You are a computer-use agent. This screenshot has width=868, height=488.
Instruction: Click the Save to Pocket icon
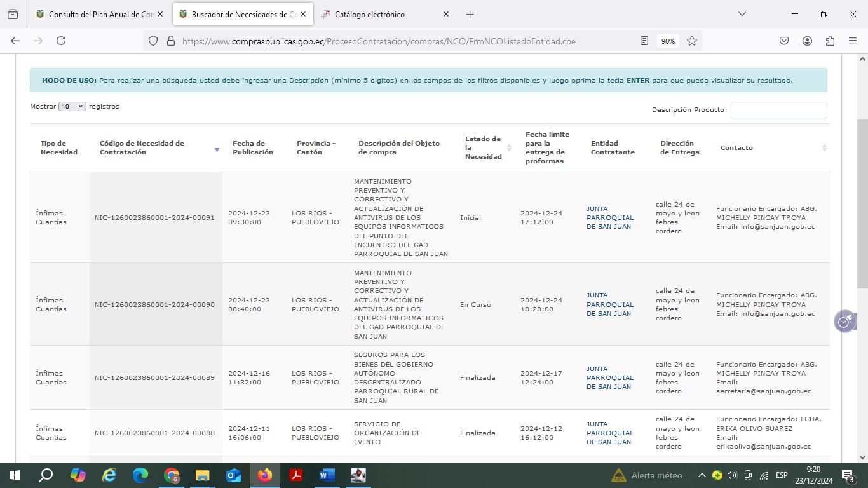coord(784,41)
